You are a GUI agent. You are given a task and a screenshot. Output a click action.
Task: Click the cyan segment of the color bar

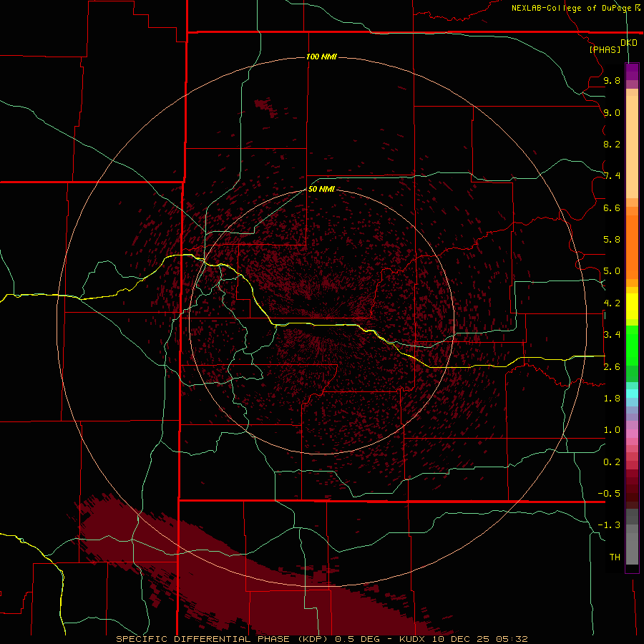pyautogui.click(x=632, y=394)
